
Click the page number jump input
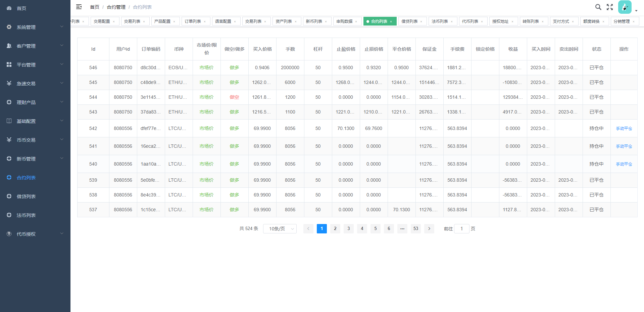pyautogui.click(x=461, y=229)
